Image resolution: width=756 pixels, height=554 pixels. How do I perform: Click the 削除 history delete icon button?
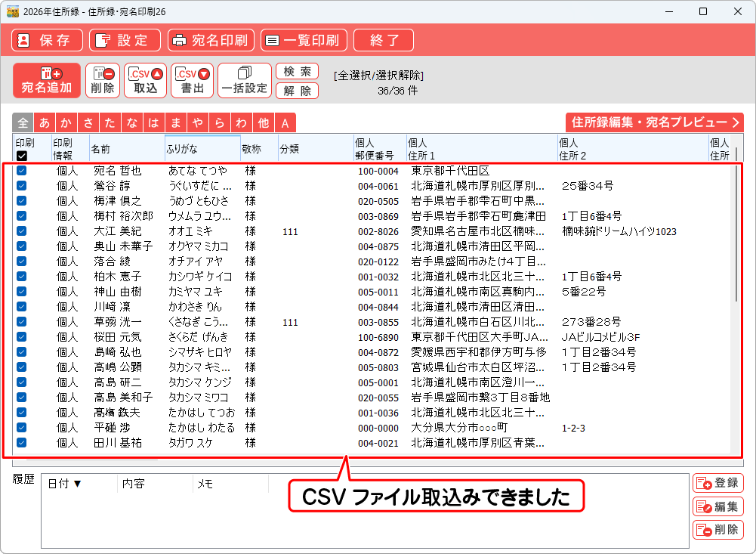point(717,530)
